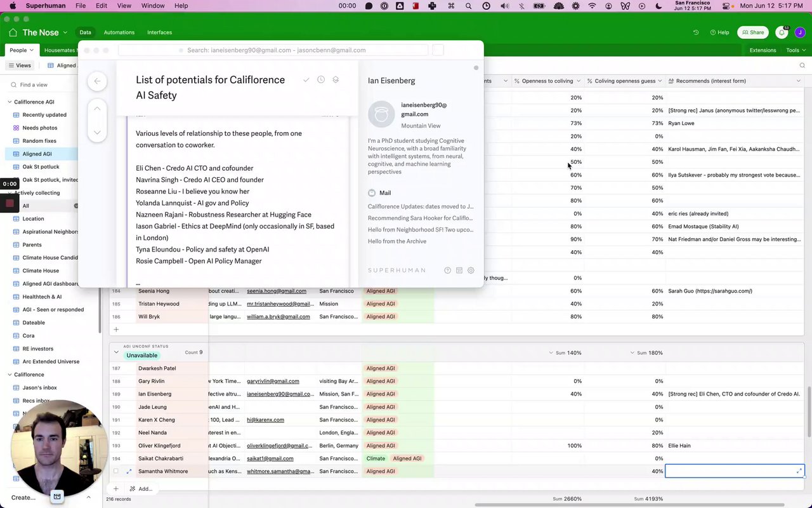Viewport: 812px width, 508px height.
Task: Mark the Superhuman email done with checkmark
Action: 306,80
